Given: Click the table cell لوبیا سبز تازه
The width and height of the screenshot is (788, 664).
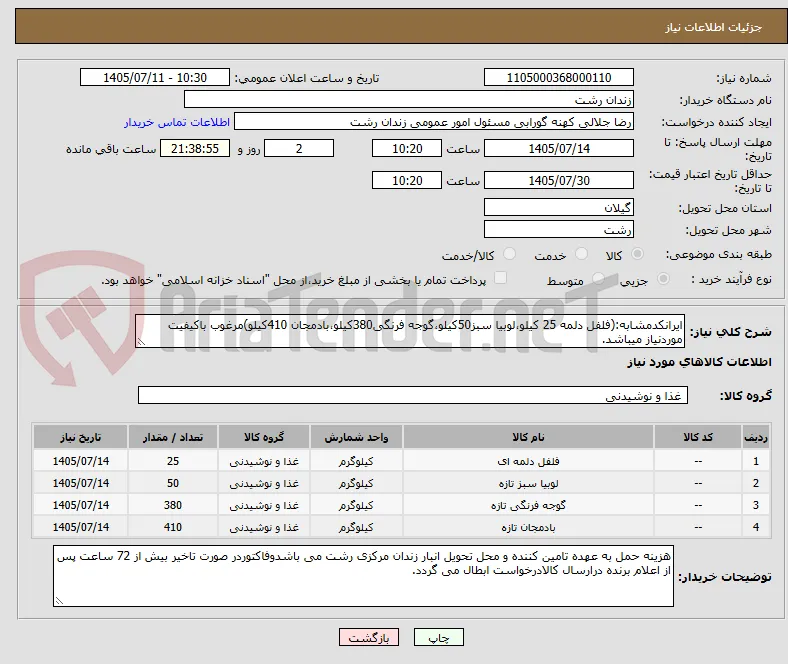Looking at the screenshot, I should 528,483.
